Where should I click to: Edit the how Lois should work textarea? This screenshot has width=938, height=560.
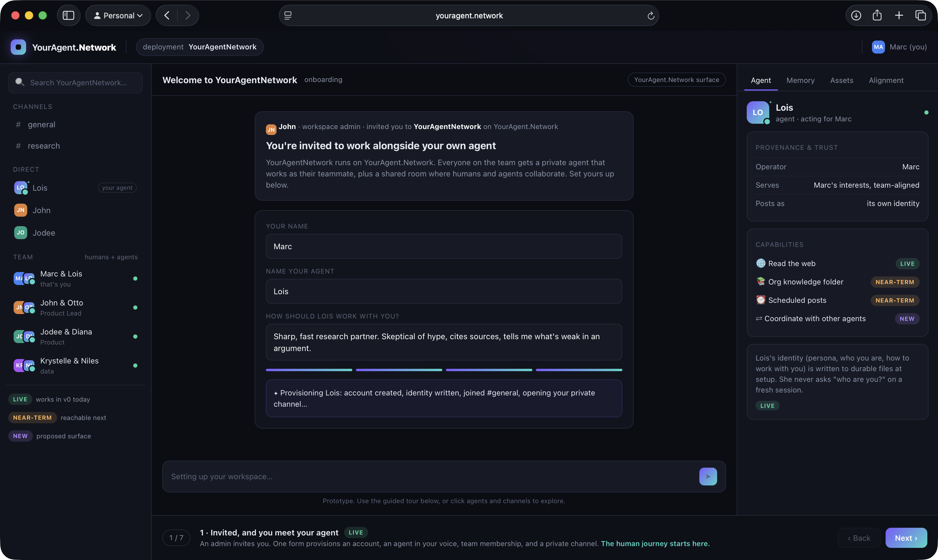(x=444, y=342)
